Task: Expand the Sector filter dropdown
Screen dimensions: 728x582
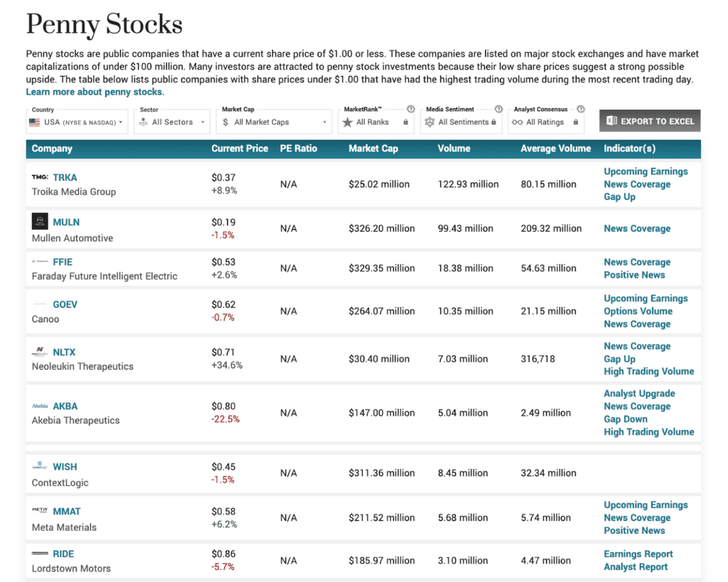Action: (173, 122)
